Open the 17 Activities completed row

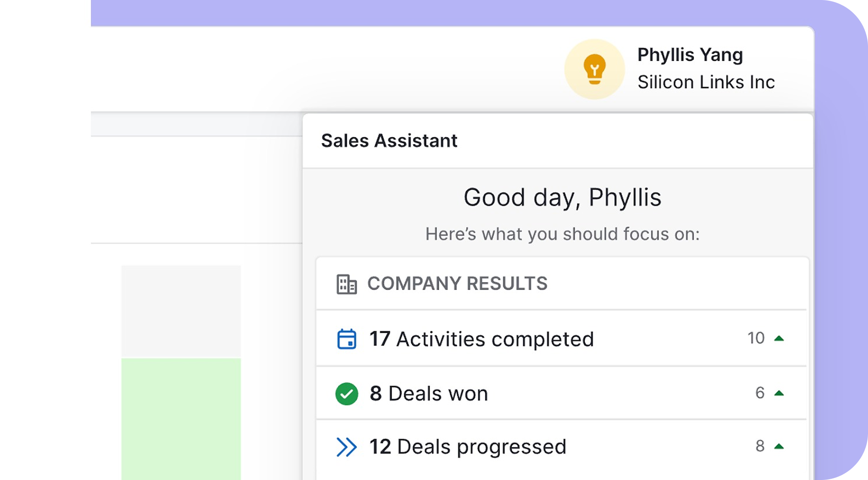point(481,339)
